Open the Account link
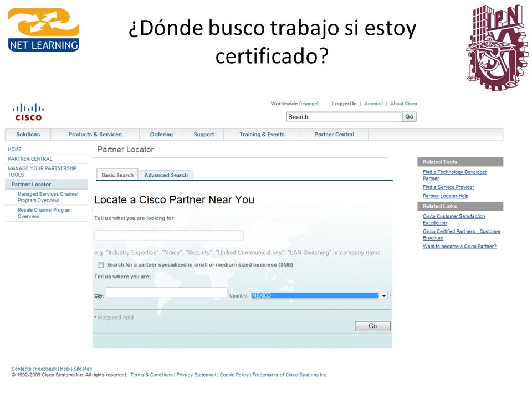The image size is (532, 399). click(x=374, y=104)
